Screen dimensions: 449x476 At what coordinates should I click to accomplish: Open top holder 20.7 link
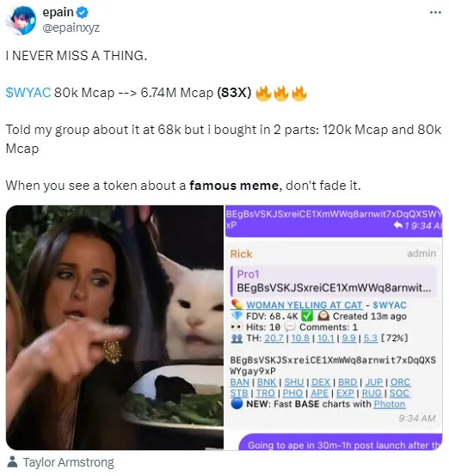(x=274, y=338)
